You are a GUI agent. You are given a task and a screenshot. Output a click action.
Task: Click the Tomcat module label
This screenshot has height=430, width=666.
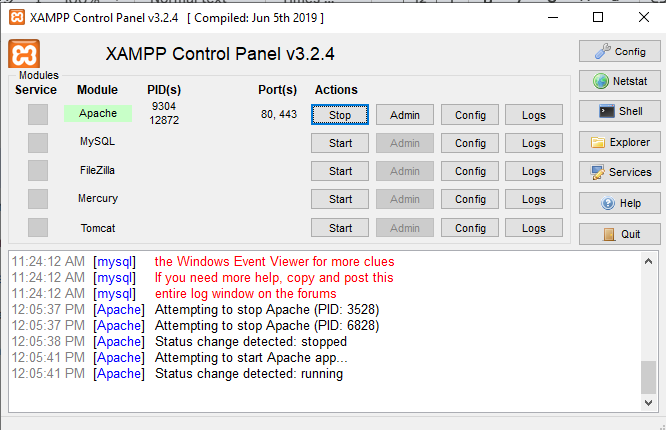click(98, 228)
